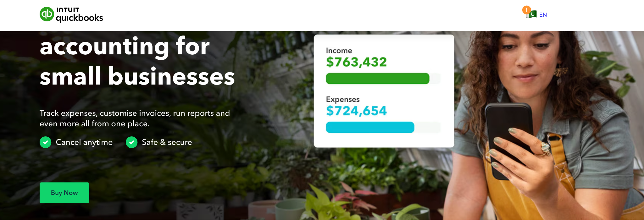
Task: Click the green Income progress bar
Action: coord(378,79)
